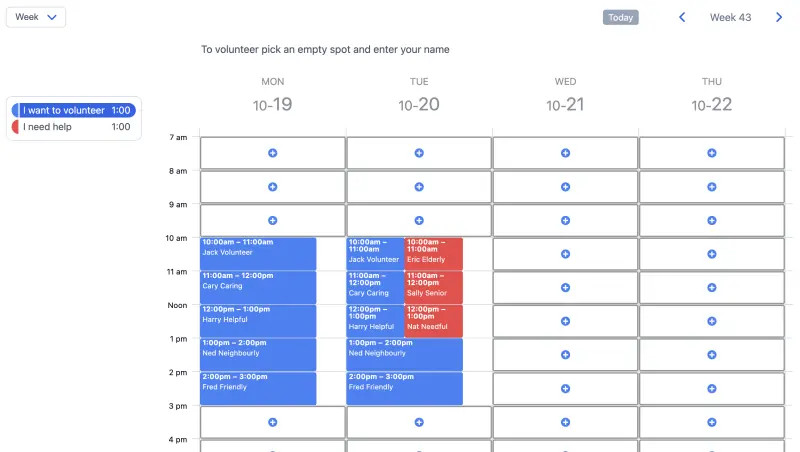Image resolution: width=800 pixels, height=452 pixels.
Task: Go to the next week
Action: 779,17
